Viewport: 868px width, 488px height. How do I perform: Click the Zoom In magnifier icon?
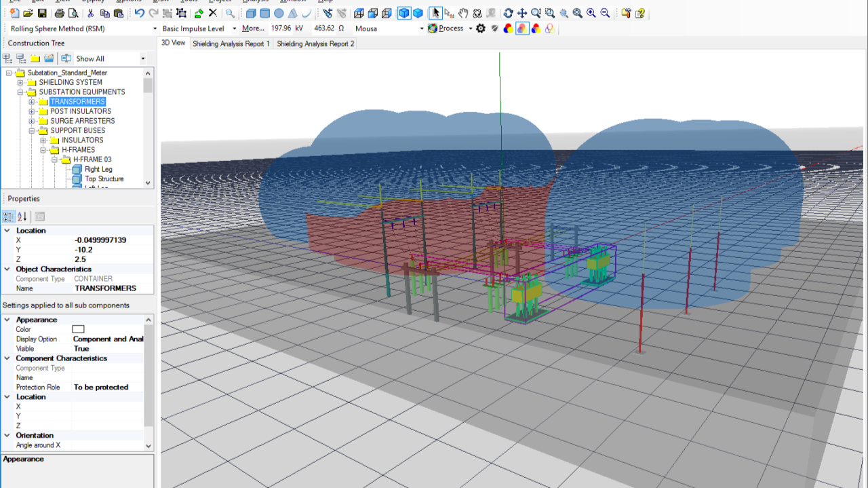pyautogui.click(x=591, y=13)
